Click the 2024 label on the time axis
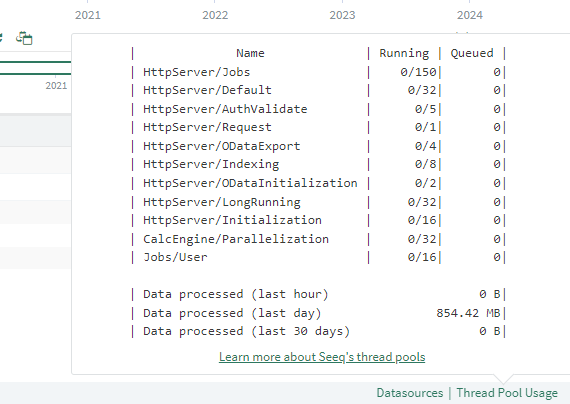570x404 pixels. 470,15
